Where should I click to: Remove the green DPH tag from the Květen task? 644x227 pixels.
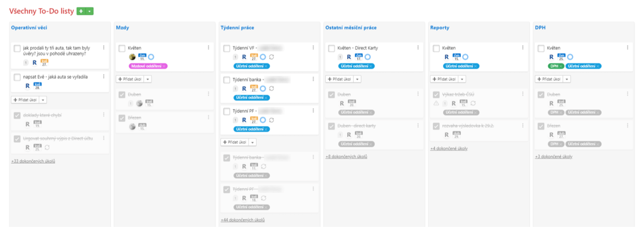561,66
